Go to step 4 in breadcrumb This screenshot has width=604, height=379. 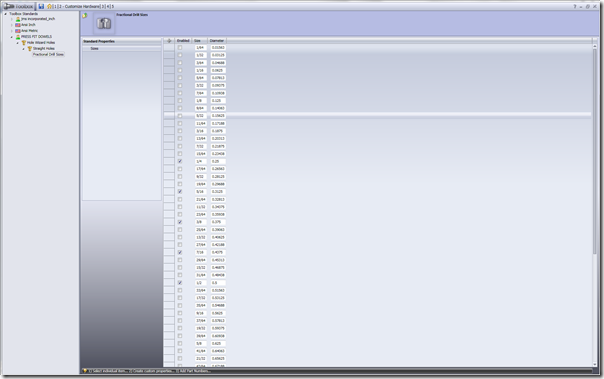(108, 7)
